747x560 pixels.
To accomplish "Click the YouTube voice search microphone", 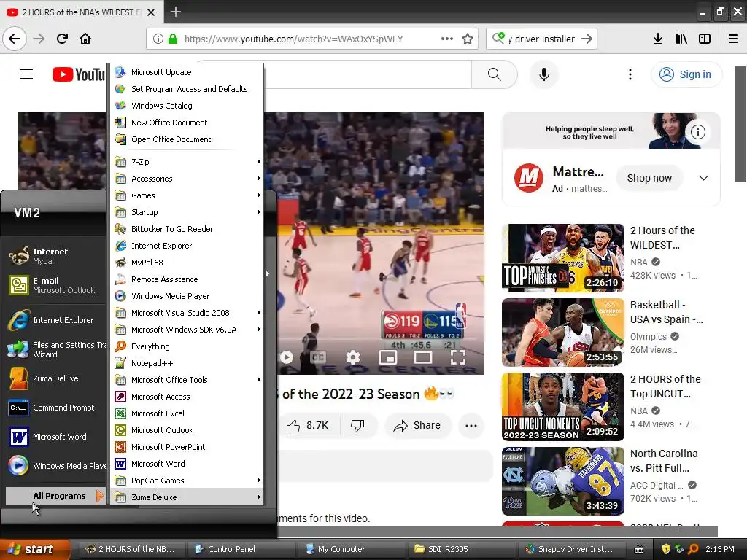I will (x=543, y=74).
